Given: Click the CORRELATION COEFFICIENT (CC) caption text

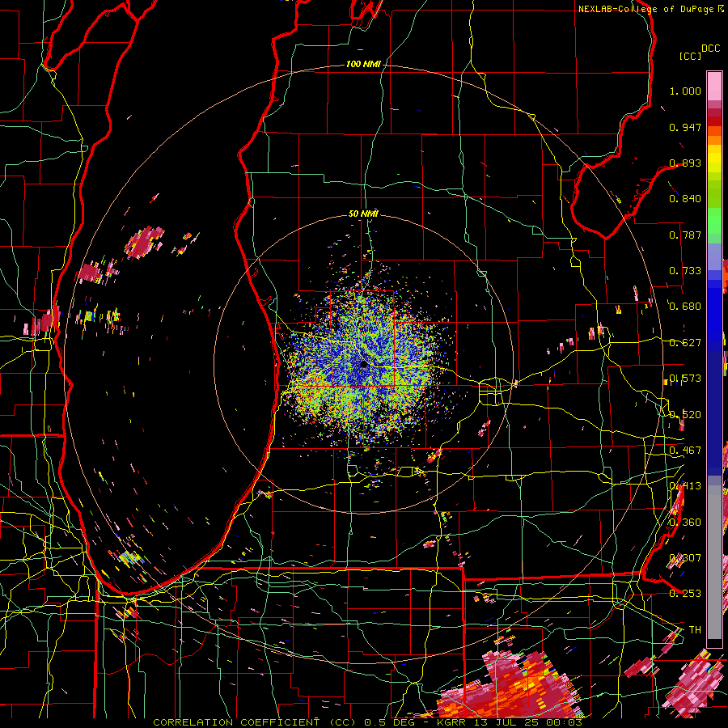Looking at the screenshot, I should pyautogui.click(x=256, y=722).
